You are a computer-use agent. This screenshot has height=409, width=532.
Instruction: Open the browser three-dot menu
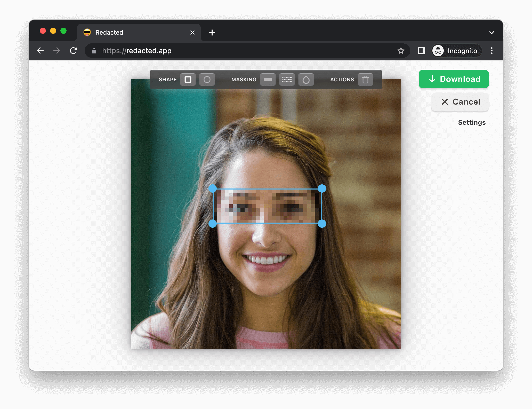492,51
